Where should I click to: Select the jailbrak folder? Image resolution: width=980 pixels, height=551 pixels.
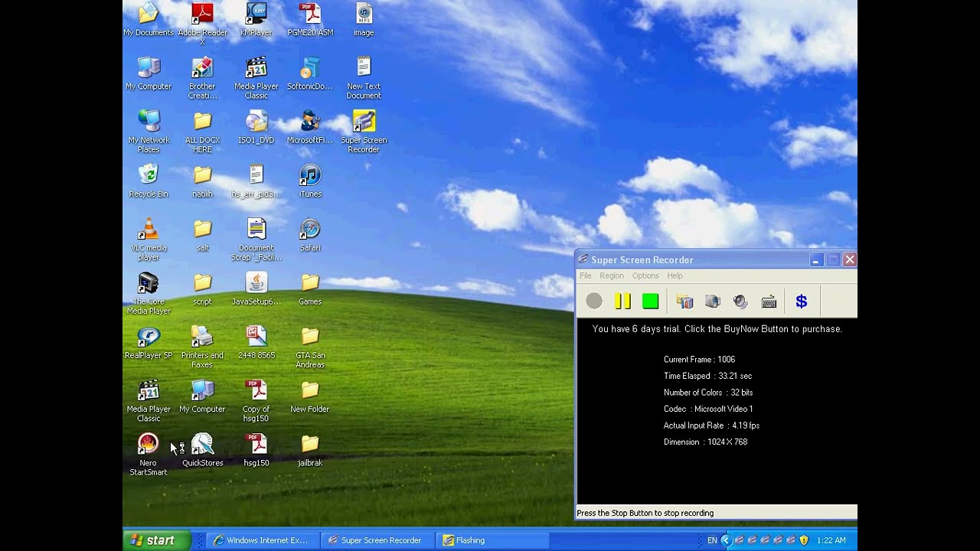pyautogui.click(x=310, y=450)
